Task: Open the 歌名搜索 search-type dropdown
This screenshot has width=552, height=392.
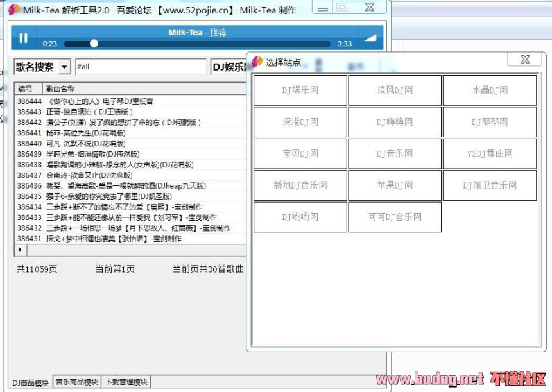Action: [x=64, y=67]
